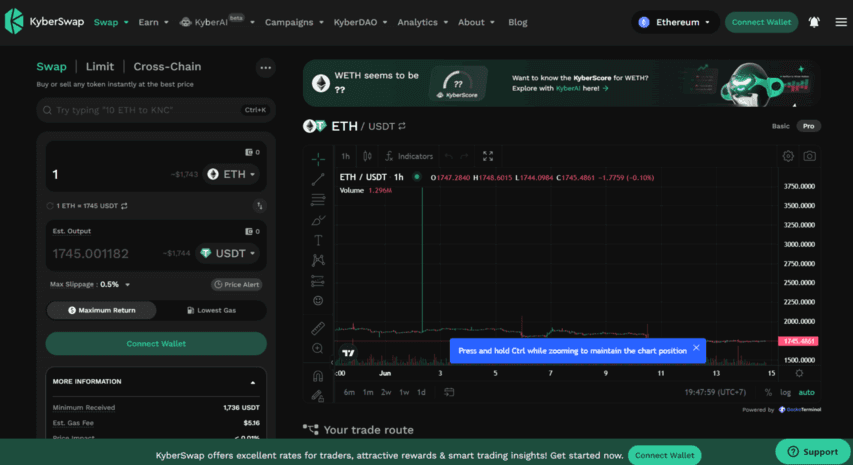Toggle auto scale on chart

[806, 392]
